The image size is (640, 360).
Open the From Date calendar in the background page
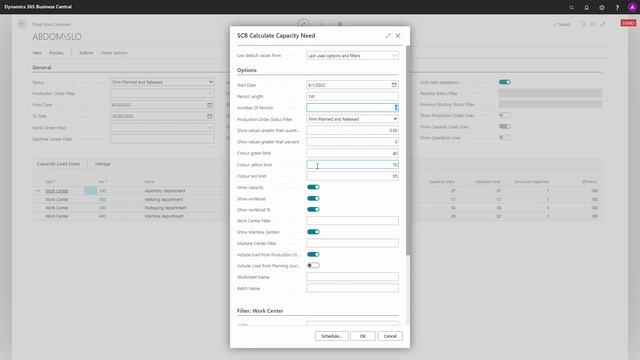click(209, 105)
